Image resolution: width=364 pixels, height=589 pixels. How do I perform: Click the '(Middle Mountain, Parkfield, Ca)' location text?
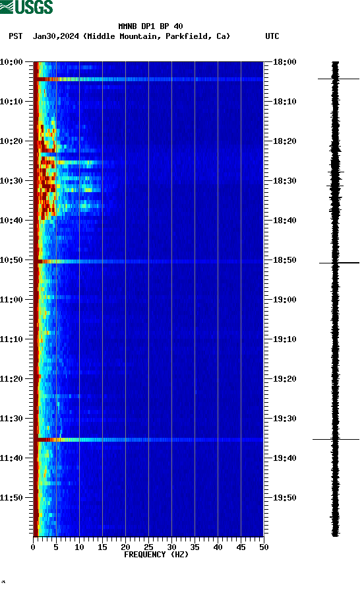click(156, 36)
